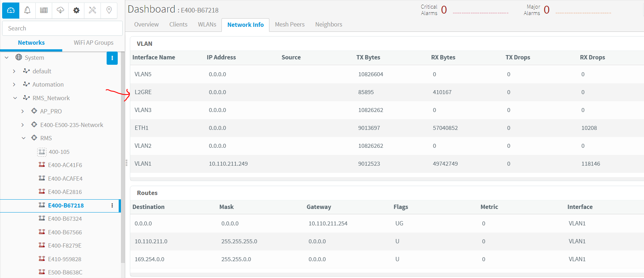644x278 pixels.
Task: Select the E500-B8638C device
Action: [x=65, y=272]
